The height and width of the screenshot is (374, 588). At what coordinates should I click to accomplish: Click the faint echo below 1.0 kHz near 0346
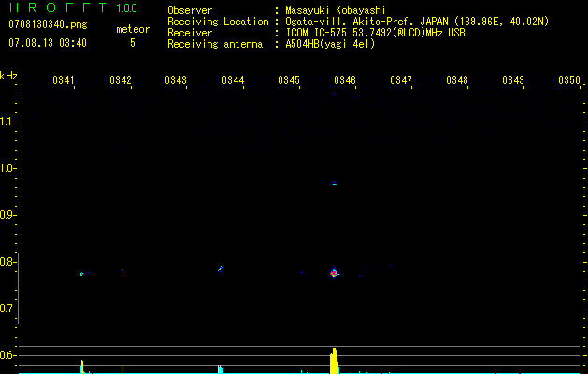pyautogui.click(x=334, y=184)
